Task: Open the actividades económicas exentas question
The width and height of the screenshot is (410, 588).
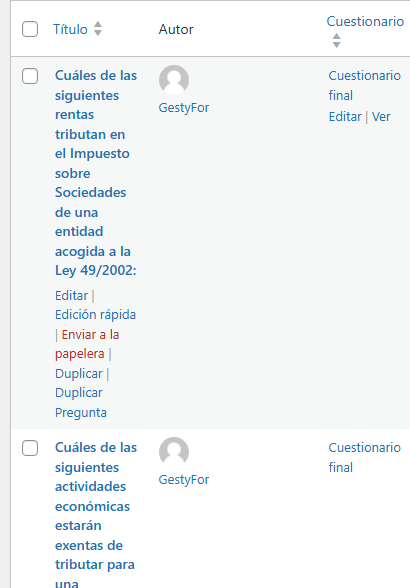Action: (x=96, y=516)
